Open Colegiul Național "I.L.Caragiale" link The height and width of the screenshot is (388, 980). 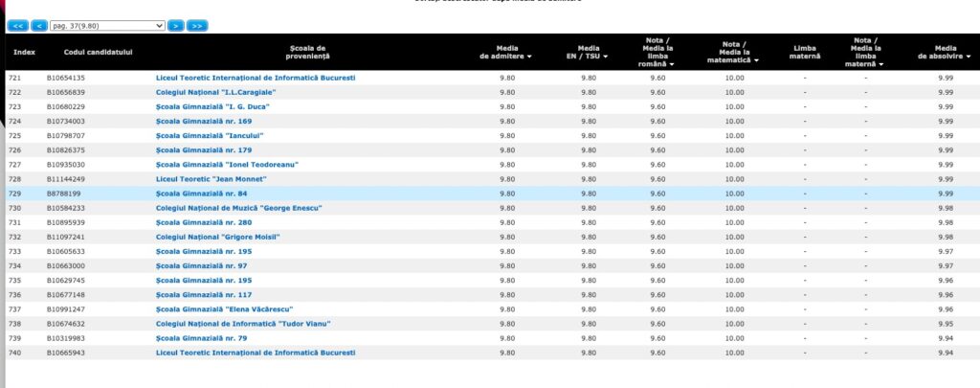(x=209, y=92)
